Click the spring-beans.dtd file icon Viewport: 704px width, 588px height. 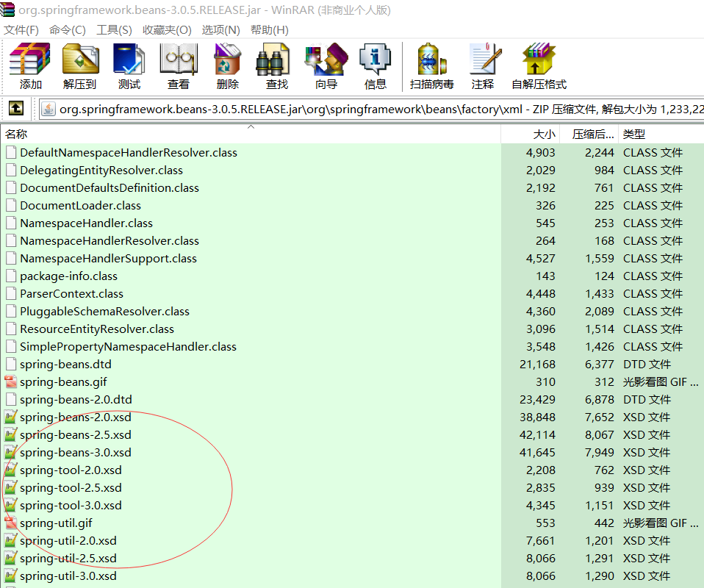pos(11,365)
